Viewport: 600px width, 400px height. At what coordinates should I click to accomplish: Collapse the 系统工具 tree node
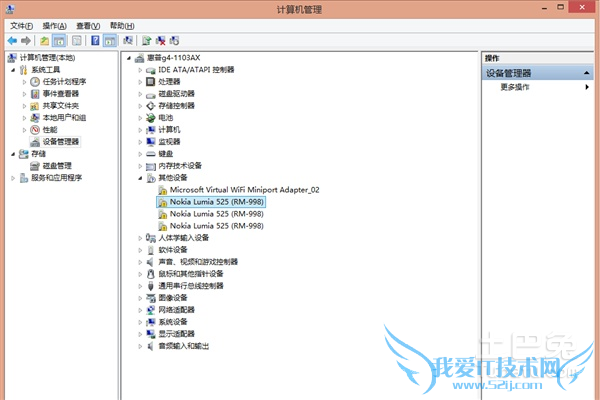(13, 70)
